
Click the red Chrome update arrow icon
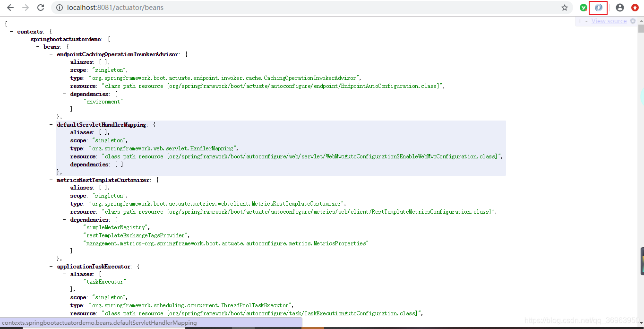click(635, 8)
